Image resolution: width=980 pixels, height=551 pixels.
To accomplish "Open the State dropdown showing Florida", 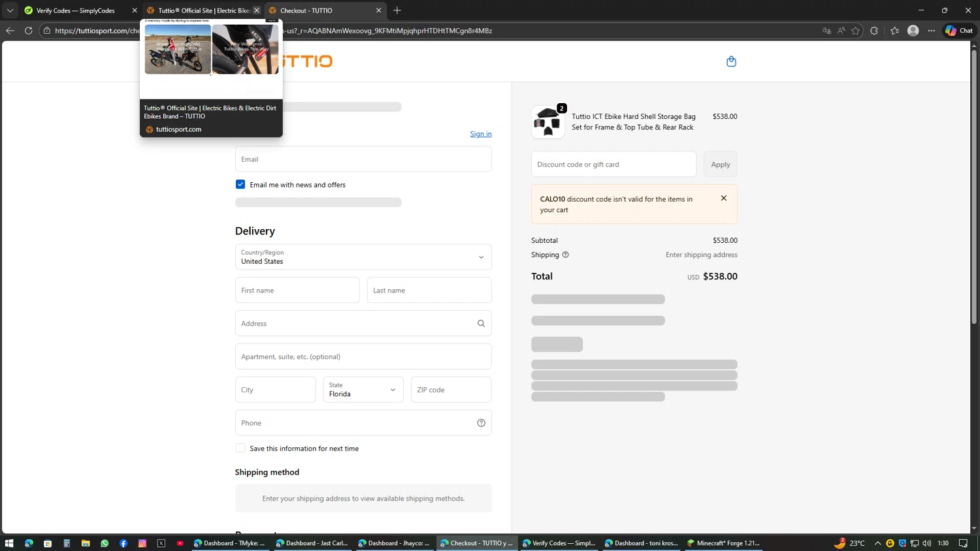I will pos(363,390).
